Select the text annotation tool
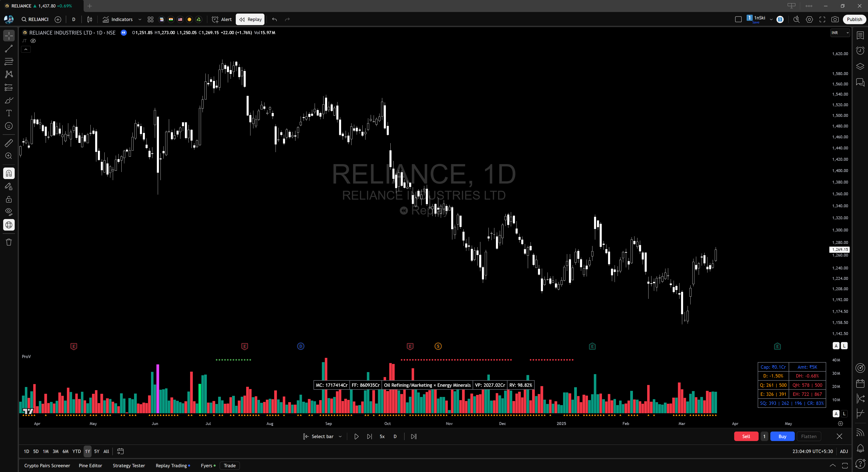This screenshot has width=868, height=472. point(9,113)
